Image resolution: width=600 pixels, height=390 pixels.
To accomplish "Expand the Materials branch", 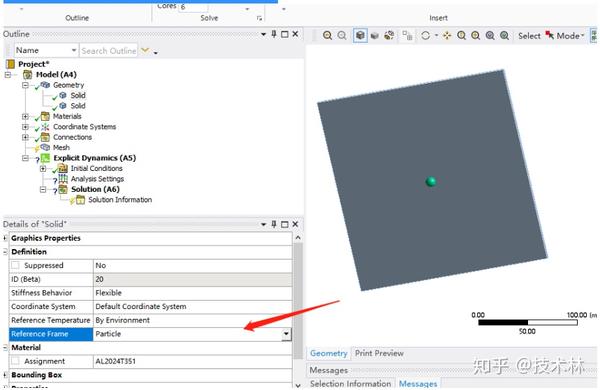I will tap(25, 116).
